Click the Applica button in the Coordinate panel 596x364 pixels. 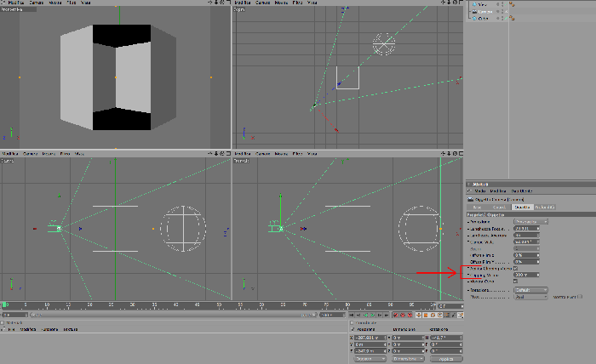click(x=446, y=359)
